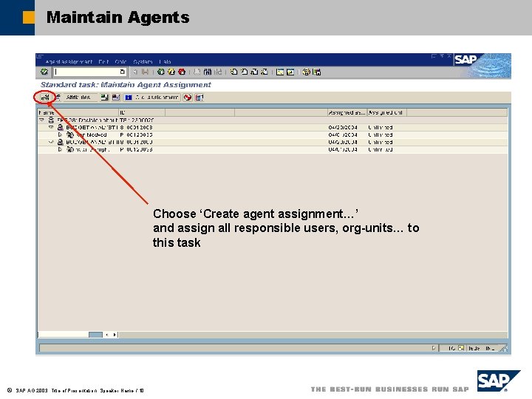This screenshot has height=399, width=532.
Task: Open the Goto menu
Action: point(120,62)
